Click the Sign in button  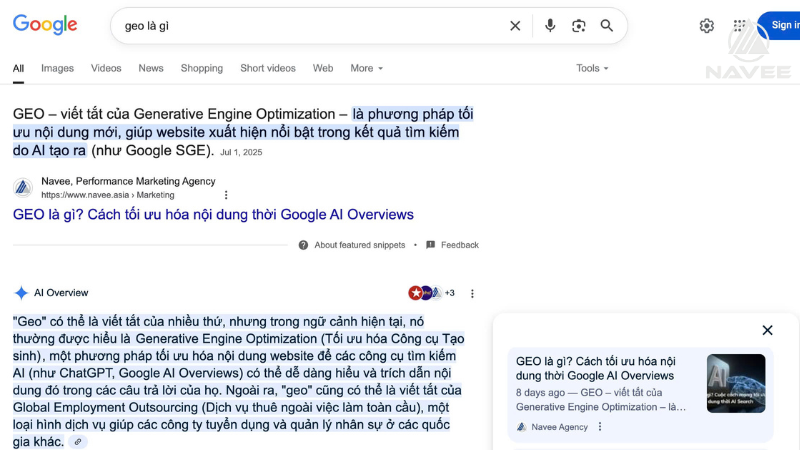779,25
